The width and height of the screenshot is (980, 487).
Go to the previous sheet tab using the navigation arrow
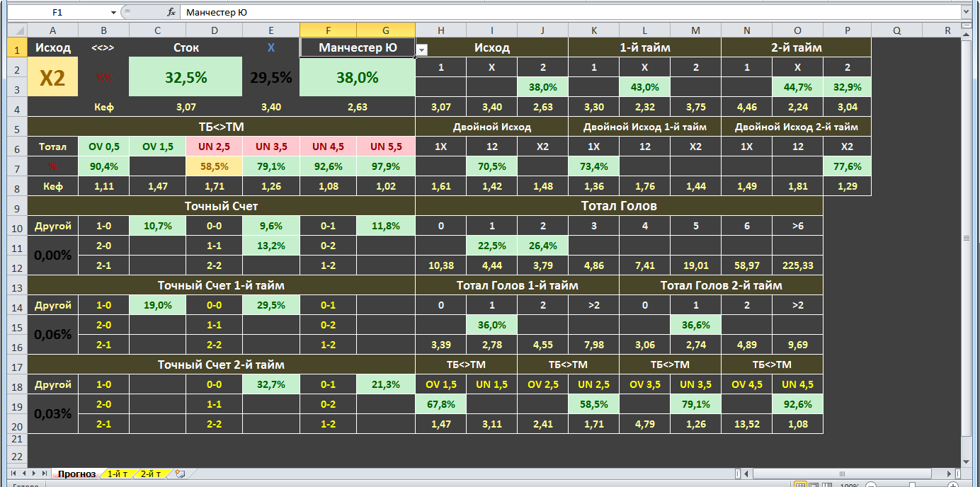click(24, 473)
